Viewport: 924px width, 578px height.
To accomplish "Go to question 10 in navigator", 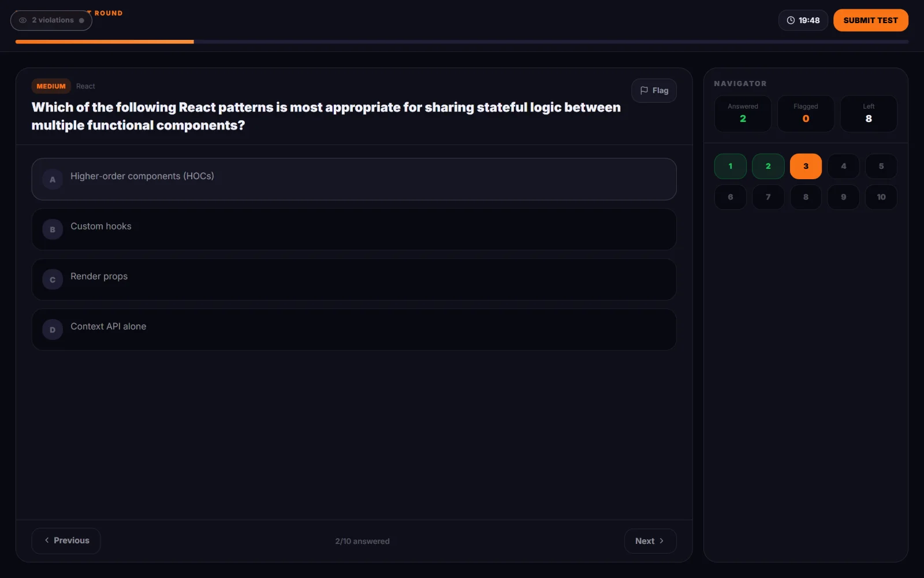I will click(x=881, y=197).
